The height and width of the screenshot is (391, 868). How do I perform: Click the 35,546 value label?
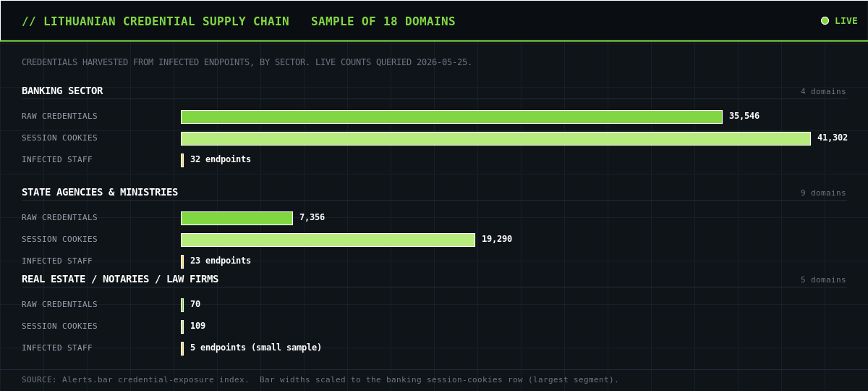coord(744,117)
